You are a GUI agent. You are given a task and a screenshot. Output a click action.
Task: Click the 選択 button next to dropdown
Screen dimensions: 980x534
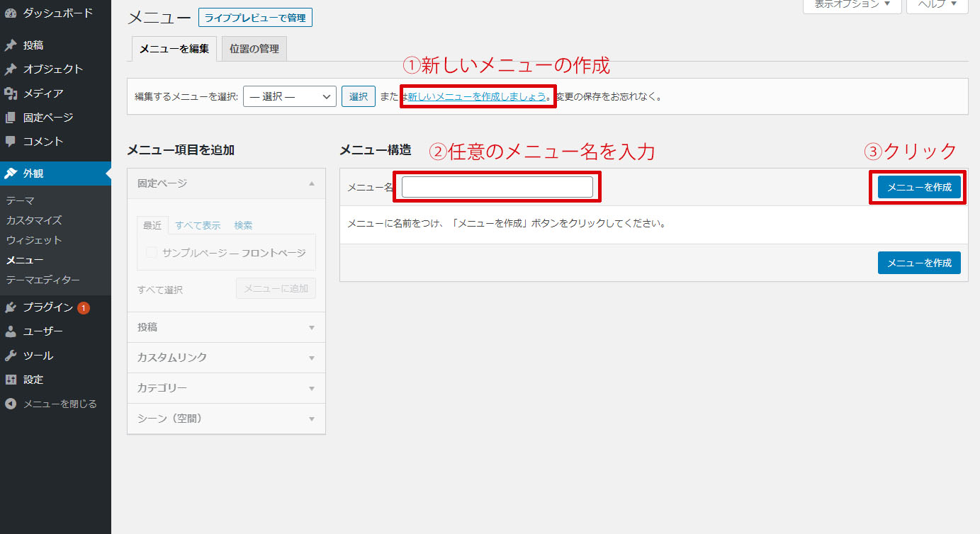click(359, 96)
